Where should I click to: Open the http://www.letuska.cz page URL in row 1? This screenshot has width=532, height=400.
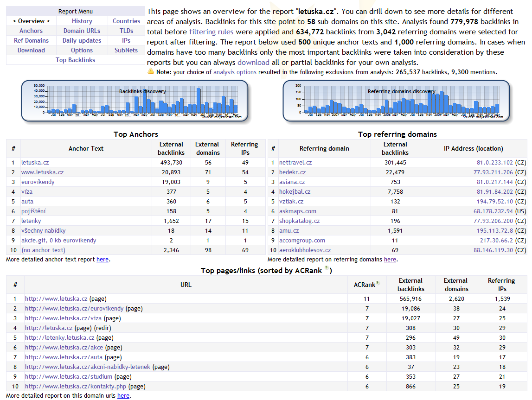56,299
